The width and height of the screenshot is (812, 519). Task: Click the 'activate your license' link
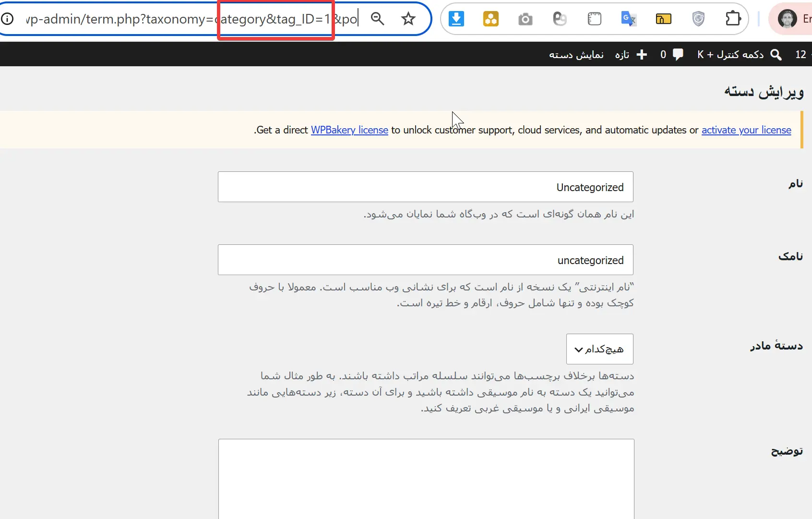[x=746, y=130]
